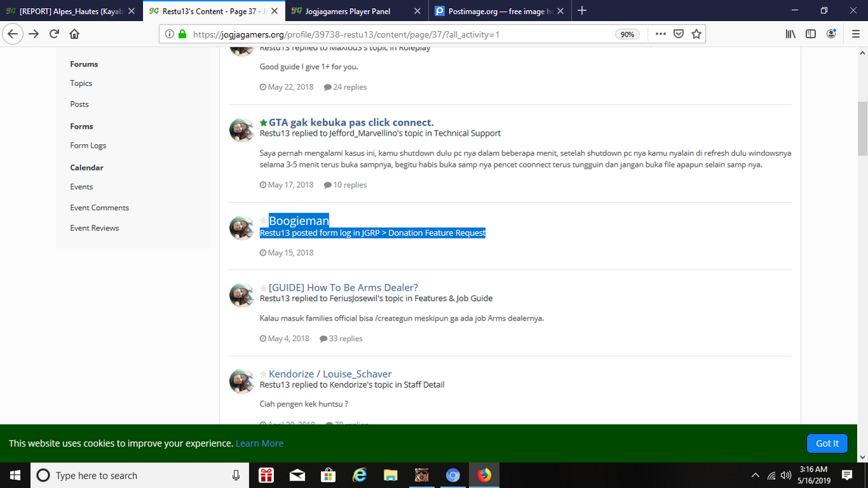Screen dimensions: 868x488
Task: Open Microsoft Store from the taskbar
Action: (x=328, y=475)
